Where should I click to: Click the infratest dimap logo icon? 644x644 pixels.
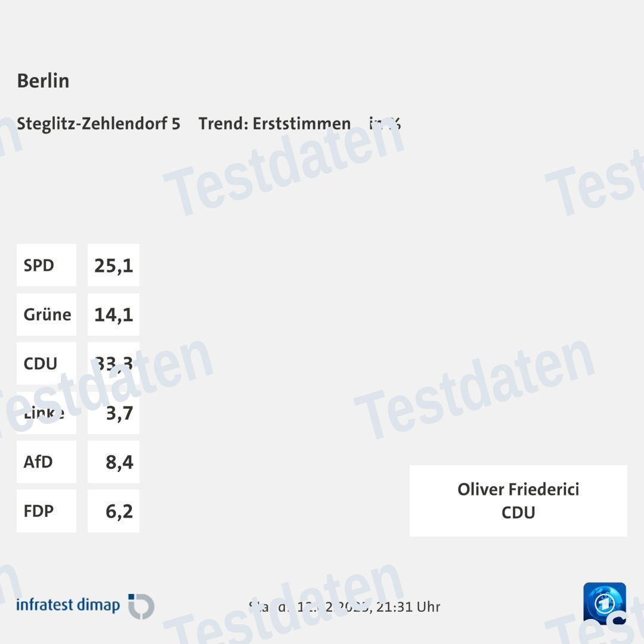pyautogui.click(x=142, y=606)
